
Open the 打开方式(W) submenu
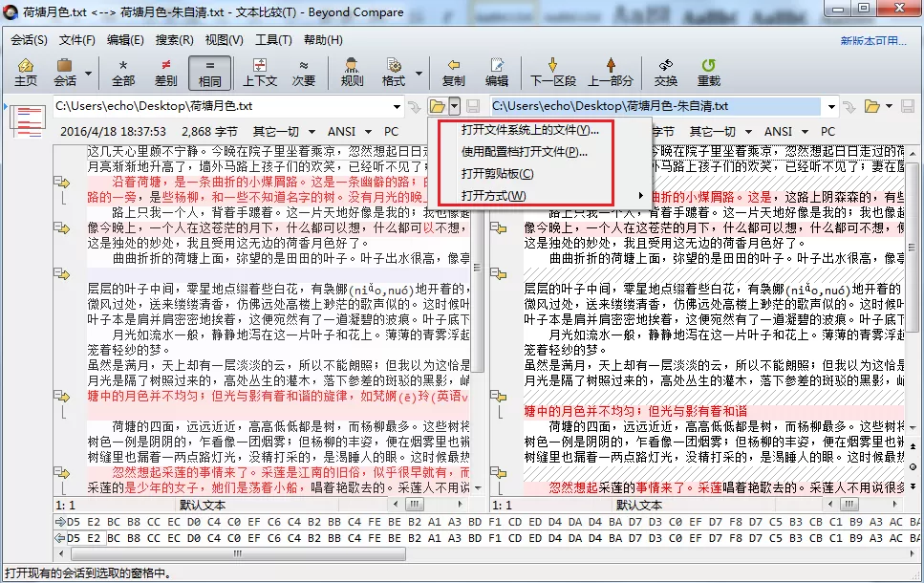(x=494, y=196)
